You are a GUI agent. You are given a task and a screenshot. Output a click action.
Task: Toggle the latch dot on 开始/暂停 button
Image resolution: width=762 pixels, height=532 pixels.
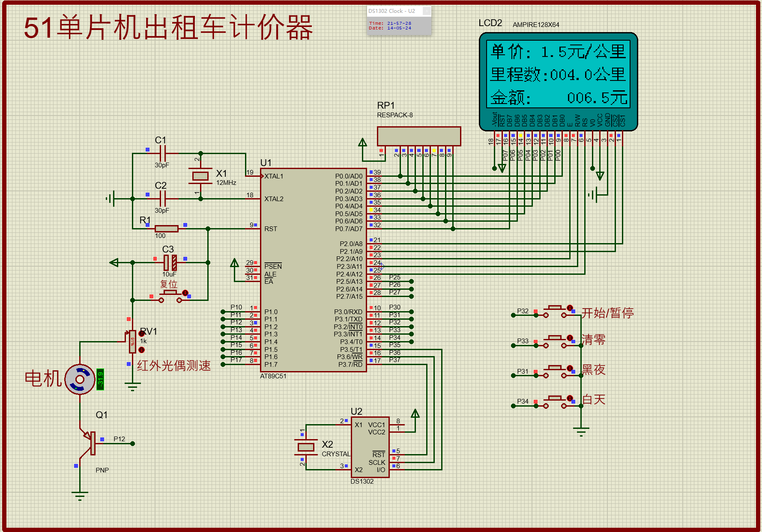point(570,308)
